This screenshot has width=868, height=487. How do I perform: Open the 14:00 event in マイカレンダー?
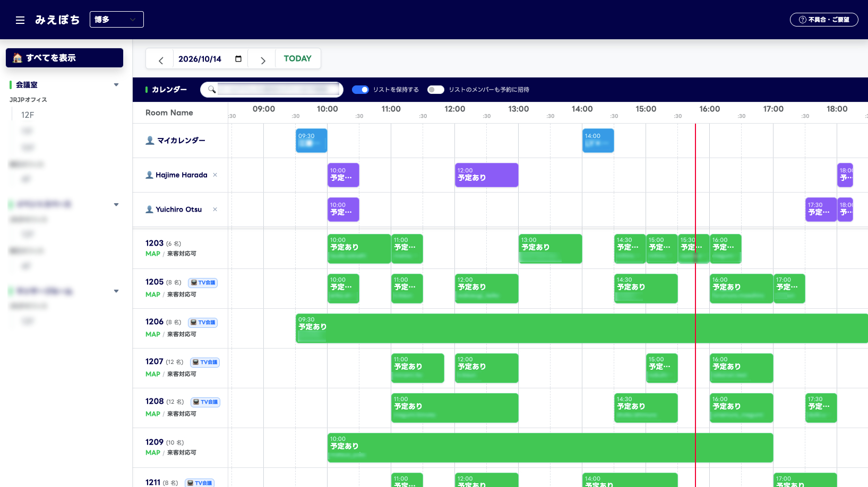[x=598, y=141]
